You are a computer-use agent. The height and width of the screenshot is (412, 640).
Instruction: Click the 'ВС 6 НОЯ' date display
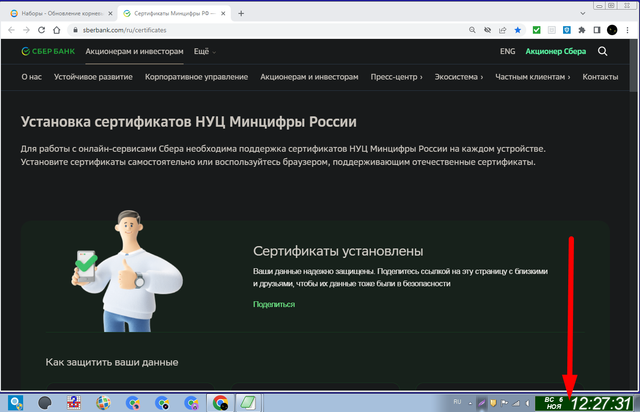(554, 403)
